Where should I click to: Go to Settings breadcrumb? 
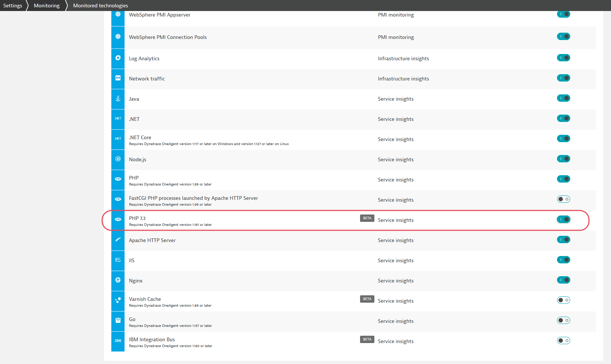click(12, 6)
